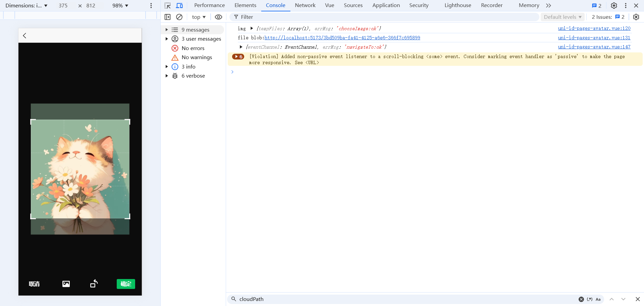Open source link uni-id-pages-avatar.vue:131
Screen dimensions: 644x306
[594, 38]
